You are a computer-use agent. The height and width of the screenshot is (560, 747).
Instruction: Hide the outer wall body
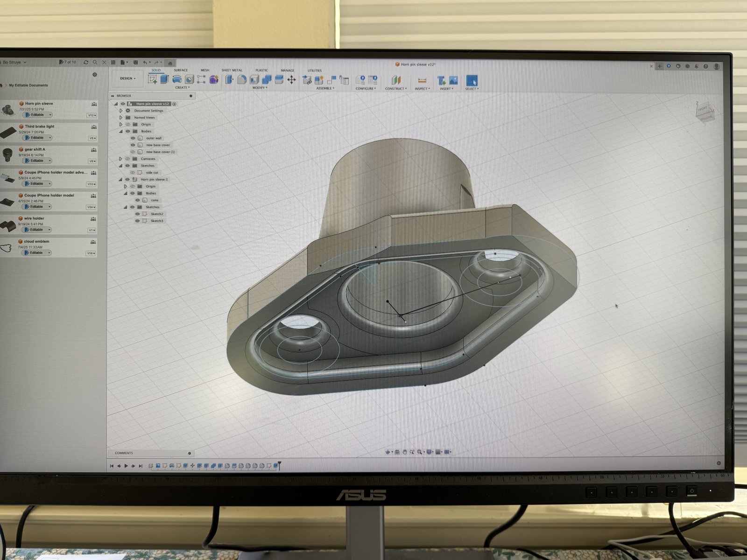pyautogui.click(x=133, y=138)
